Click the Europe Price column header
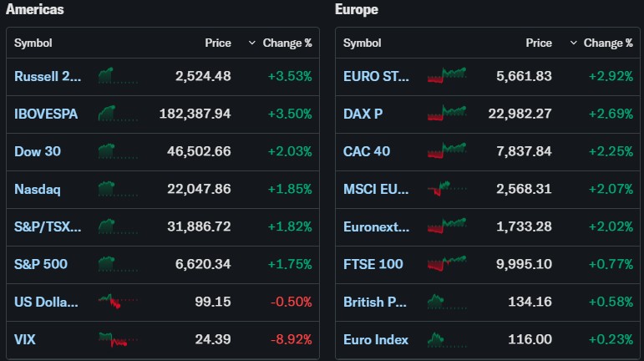This screenshot has height=361, width=644. pyautogui.click(x=539, y=43)
